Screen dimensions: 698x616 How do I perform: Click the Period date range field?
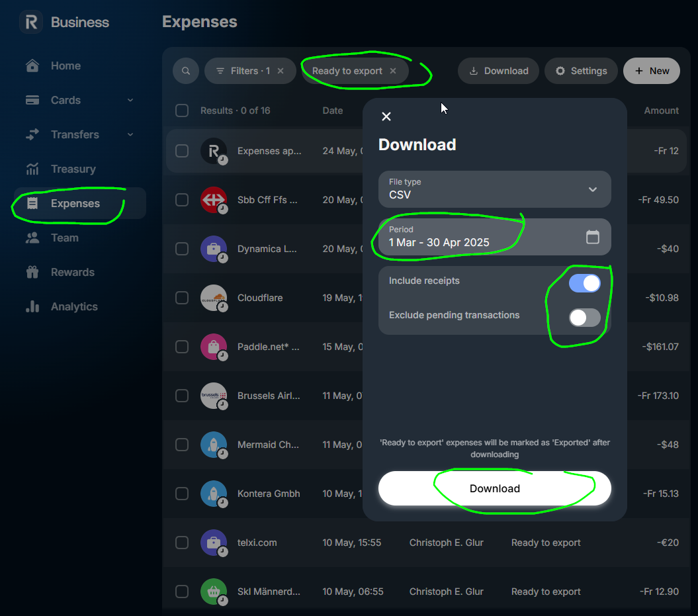coord(495,237)
